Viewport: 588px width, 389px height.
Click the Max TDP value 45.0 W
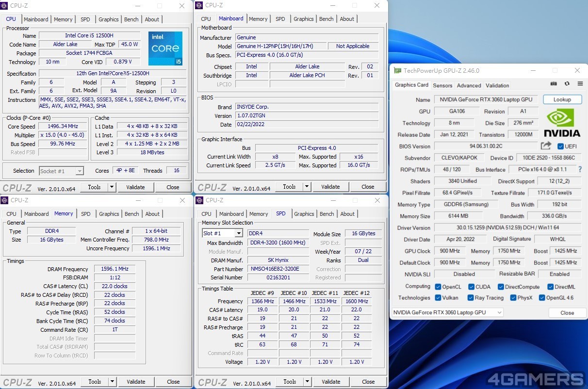tap(130, 44)
